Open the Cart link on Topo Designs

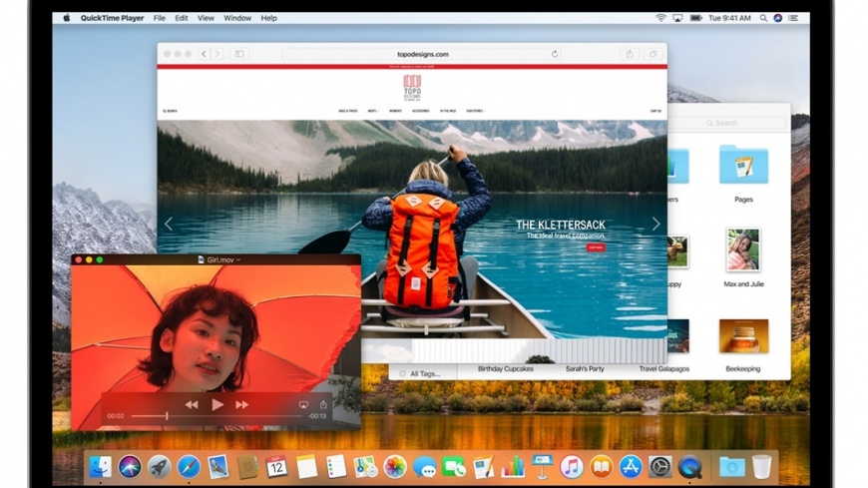point(655,112)
